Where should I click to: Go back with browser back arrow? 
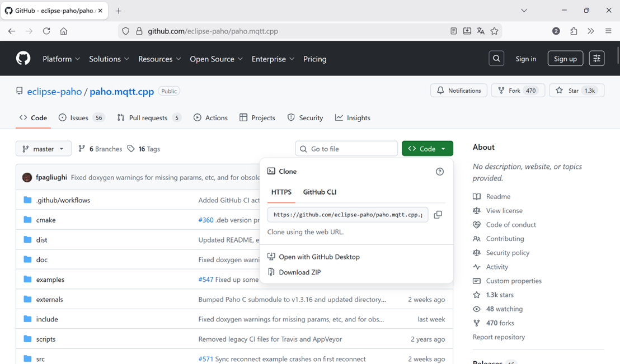(11, 31)
